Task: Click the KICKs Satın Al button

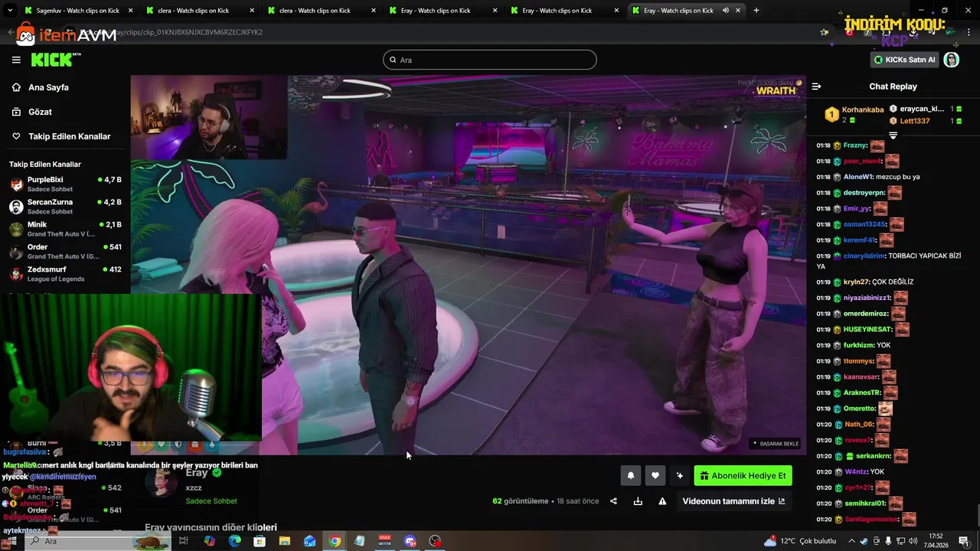Action: coord(906,60)
